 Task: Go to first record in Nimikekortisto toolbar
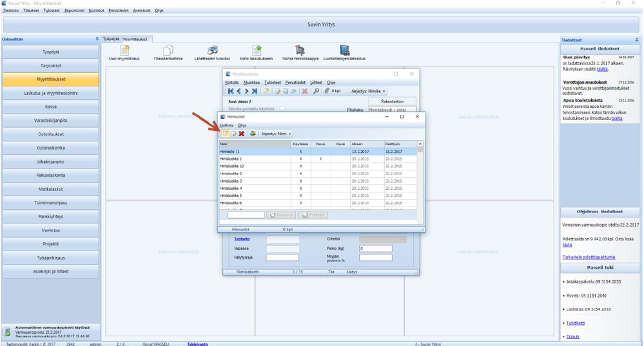(231, 91)
